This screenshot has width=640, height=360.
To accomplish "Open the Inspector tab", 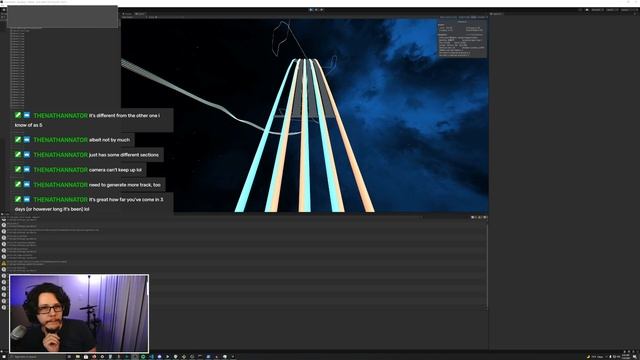I will [497, 14].
